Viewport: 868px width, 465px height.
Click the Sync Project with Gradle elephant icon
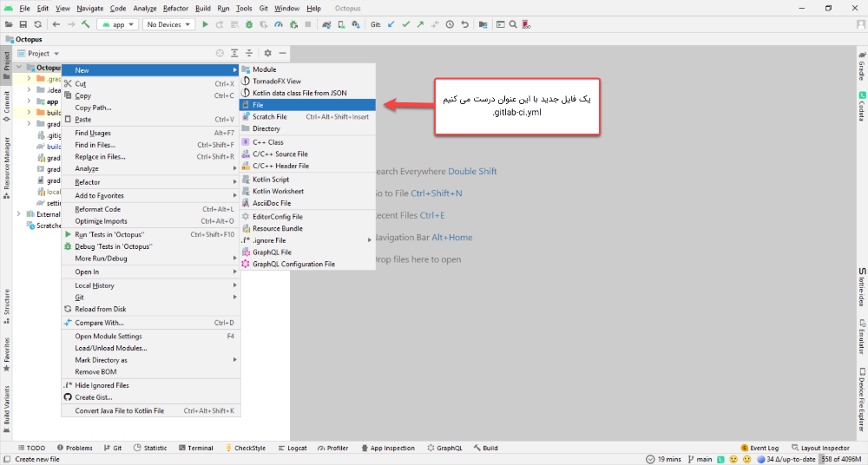click(x=326, y=24)
